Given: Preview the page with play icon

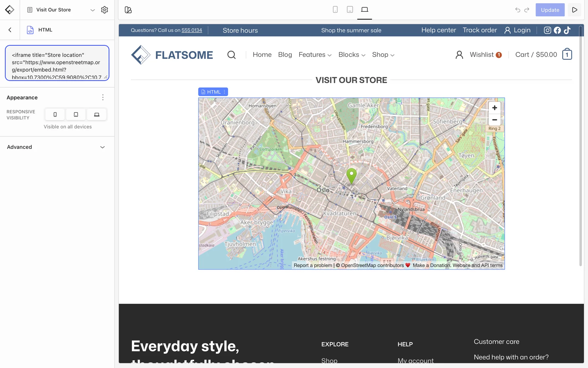Looking at the screenshot, I should point(575,10).
